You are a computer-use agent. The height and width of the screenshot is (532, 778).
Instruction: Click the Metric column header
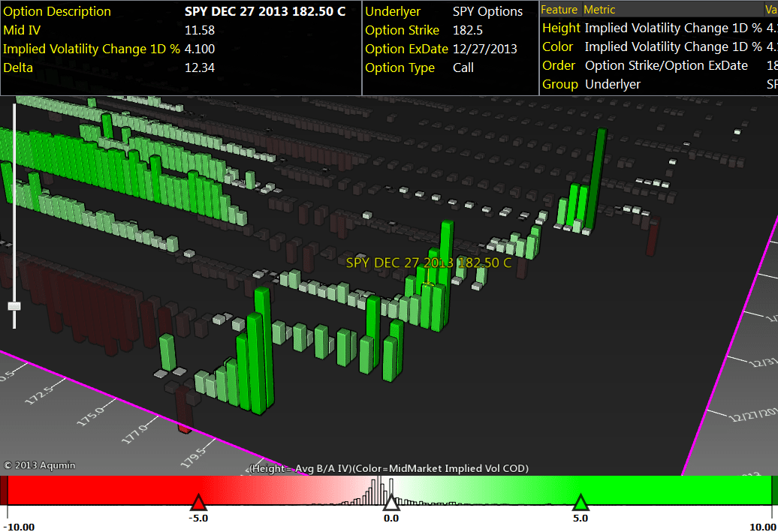click(599, 10)
